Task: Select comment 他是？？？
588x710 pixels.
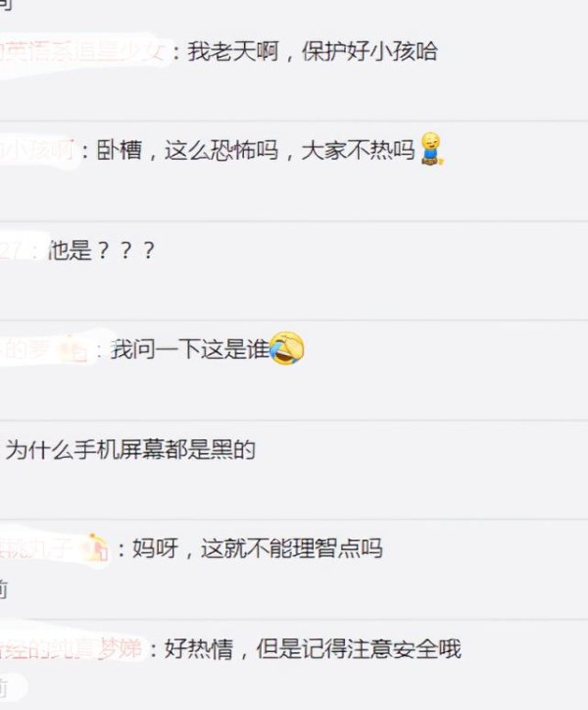Action: click(x=101, y=250)
